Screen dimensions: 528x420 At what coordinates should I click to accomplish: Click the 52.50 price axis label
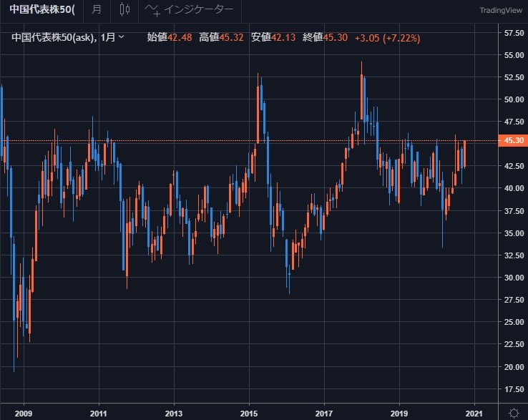514,77
